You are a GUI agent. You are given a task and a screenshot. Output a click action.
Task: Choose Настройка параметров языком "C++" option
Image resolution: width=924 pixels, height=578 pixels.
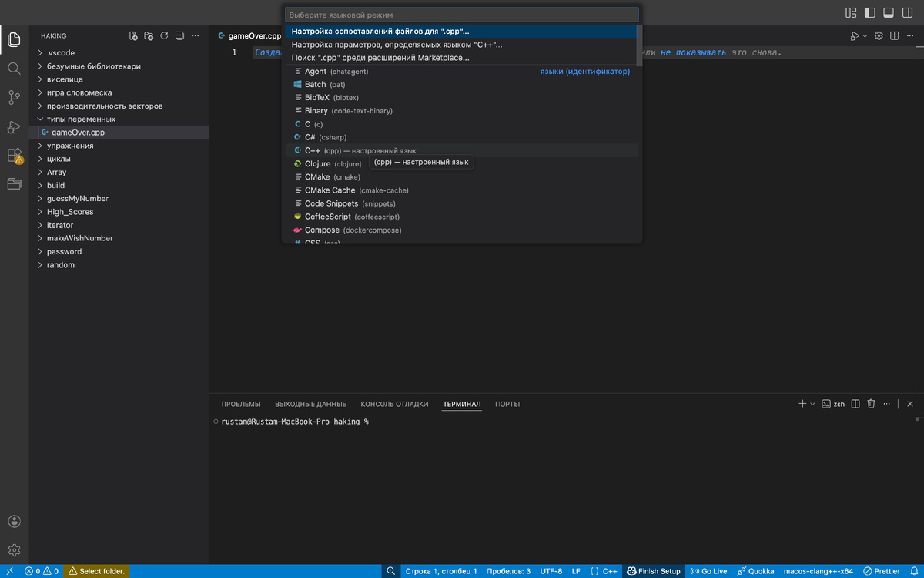460,45
